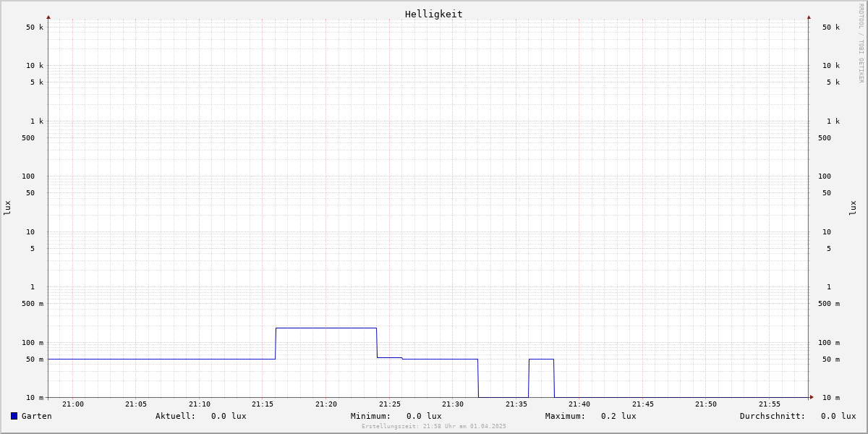The height and width of the screenshot is (434, 868).
Task: Click the "50 k" label on the right axis
Action: point(831,27)
